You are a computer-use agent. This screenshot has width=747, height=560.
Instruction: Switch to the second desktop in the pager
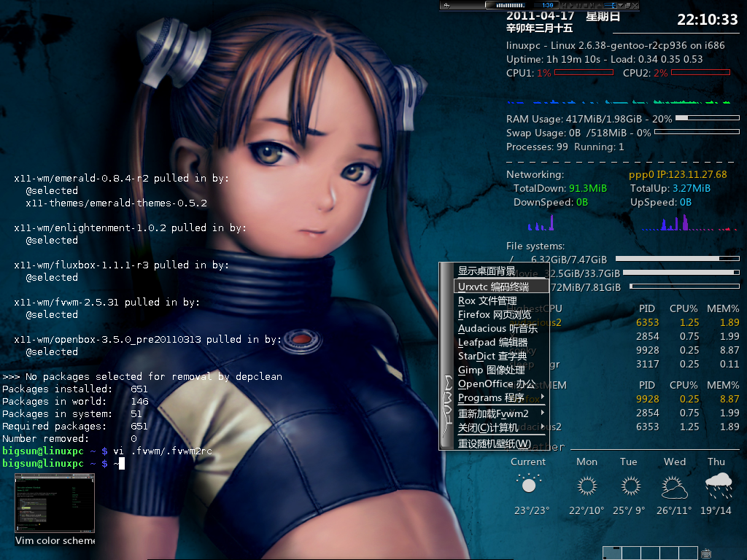point(631,553)
